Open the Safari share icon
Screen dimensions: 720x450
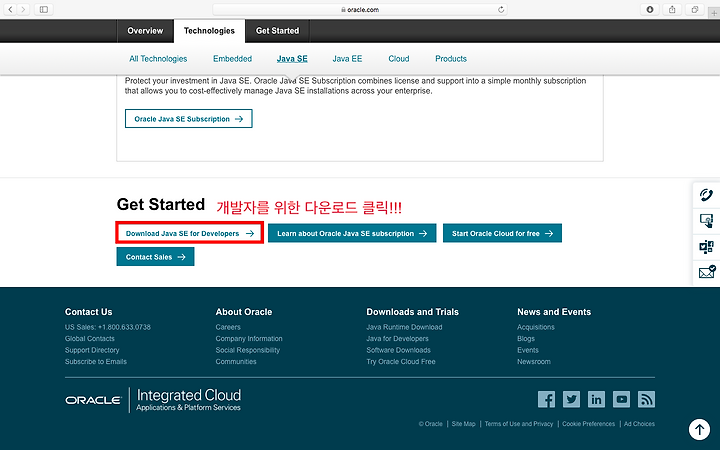672,9
